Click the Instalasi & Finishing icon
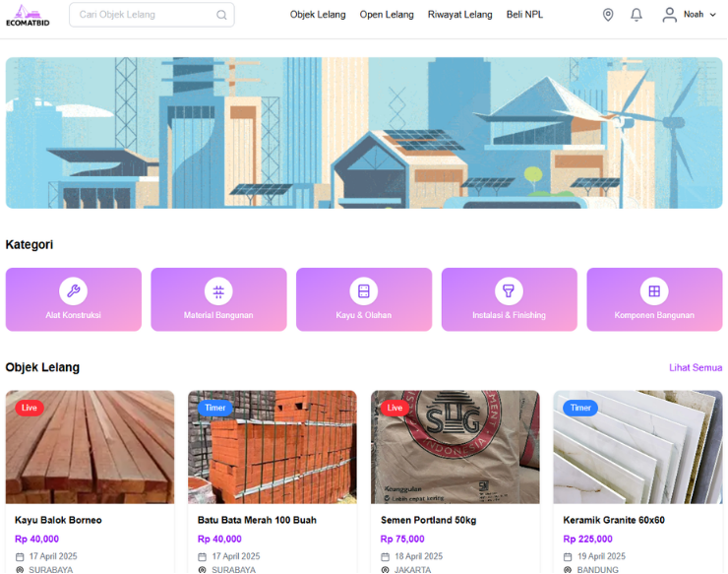Image resolution: width=728 pixels, height=574 pixels. pos(509,291)
